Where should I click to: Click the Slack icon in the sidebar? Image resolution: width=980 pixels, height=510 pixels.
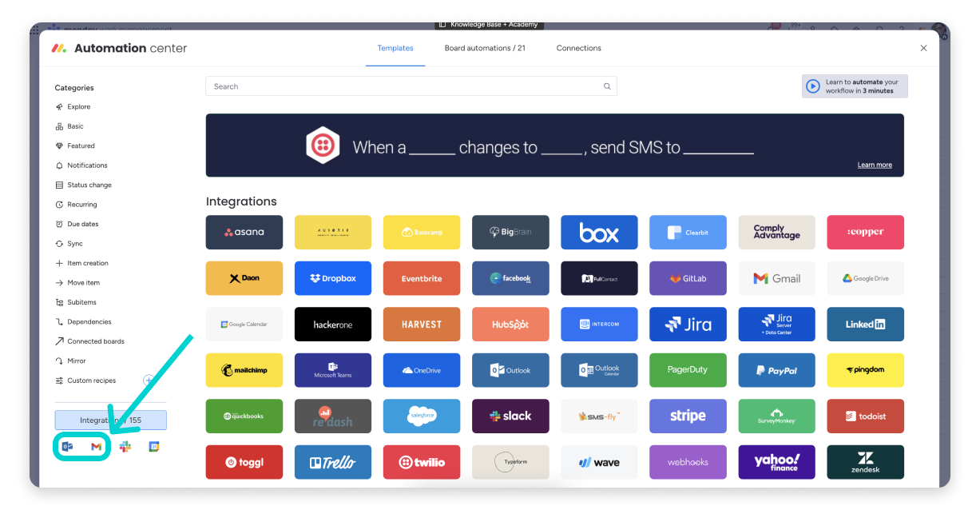click(125, 447)
